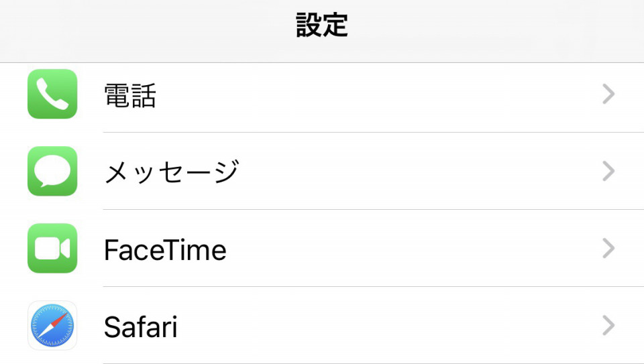Click the red compass needle in Safari icon
This screenshot has width=644, height=364.
pos(60,318)
